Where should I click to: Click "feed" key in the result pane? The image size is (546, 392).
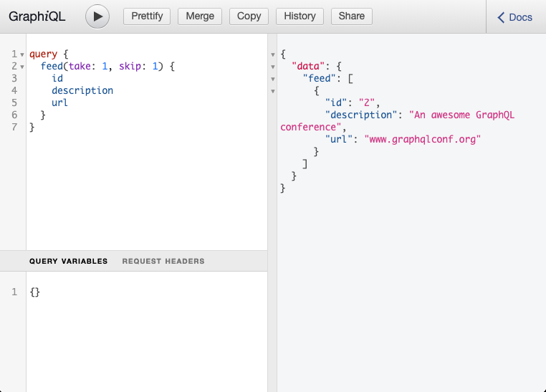(320, 78)
